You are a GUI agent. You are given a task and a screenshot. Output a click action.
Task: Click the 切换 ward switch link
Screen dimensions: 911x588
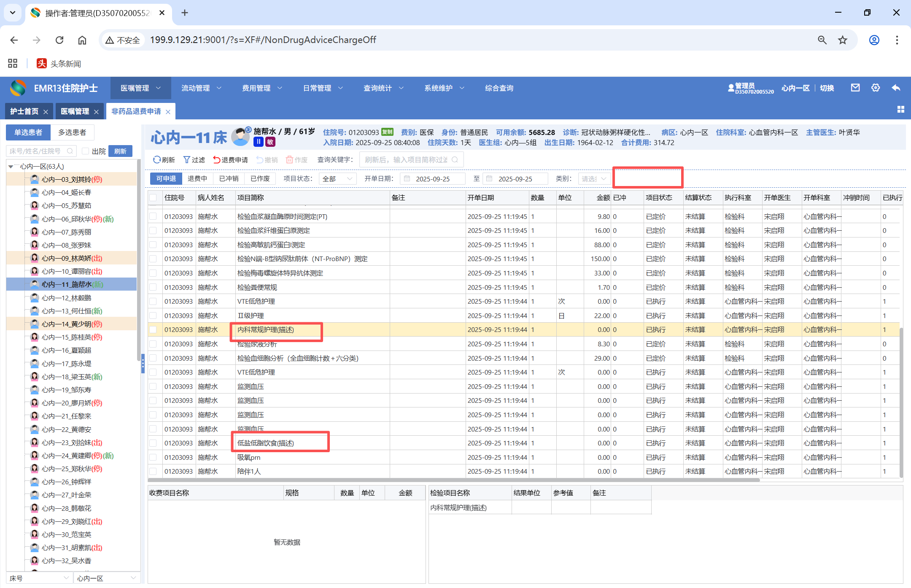click(827, 88)
